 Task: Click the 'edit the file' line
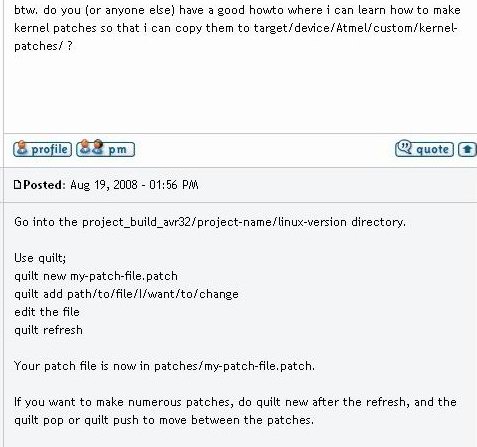47,312
